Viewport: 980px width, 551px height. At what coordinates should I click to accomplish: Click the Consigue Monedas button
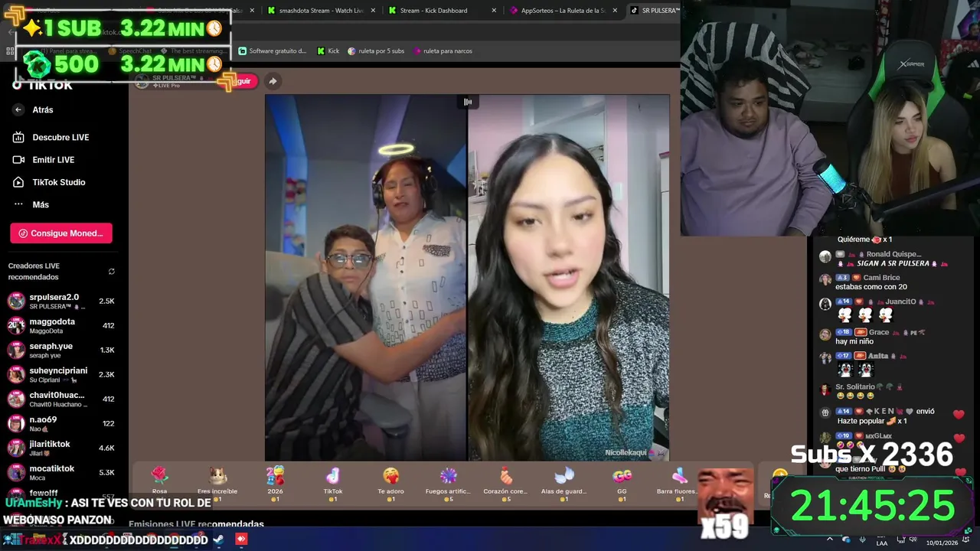pyautogui.click(x=61, y=233)
